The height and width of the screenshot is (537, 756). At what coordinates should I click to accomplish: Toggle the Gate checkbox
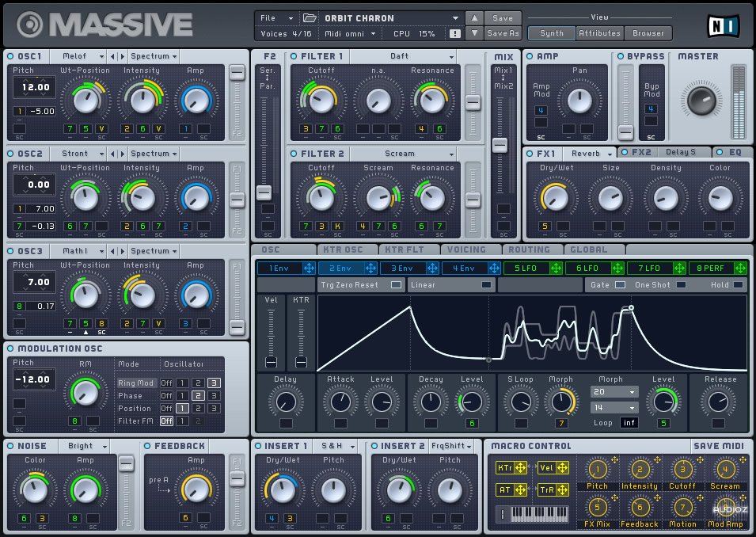click(620, 285)
